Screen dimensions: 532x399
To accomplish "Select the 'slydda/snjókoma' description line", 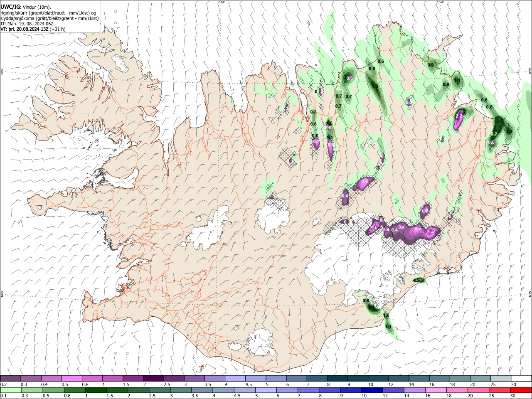I will point(49,19).
